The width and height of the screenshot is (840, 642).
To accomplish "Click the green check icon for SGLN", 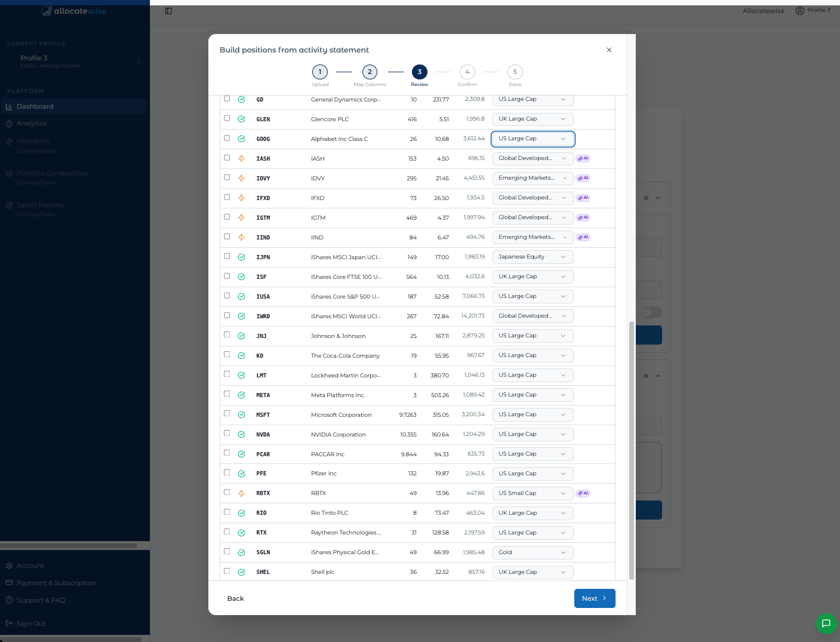I will (x=241, y=553).
